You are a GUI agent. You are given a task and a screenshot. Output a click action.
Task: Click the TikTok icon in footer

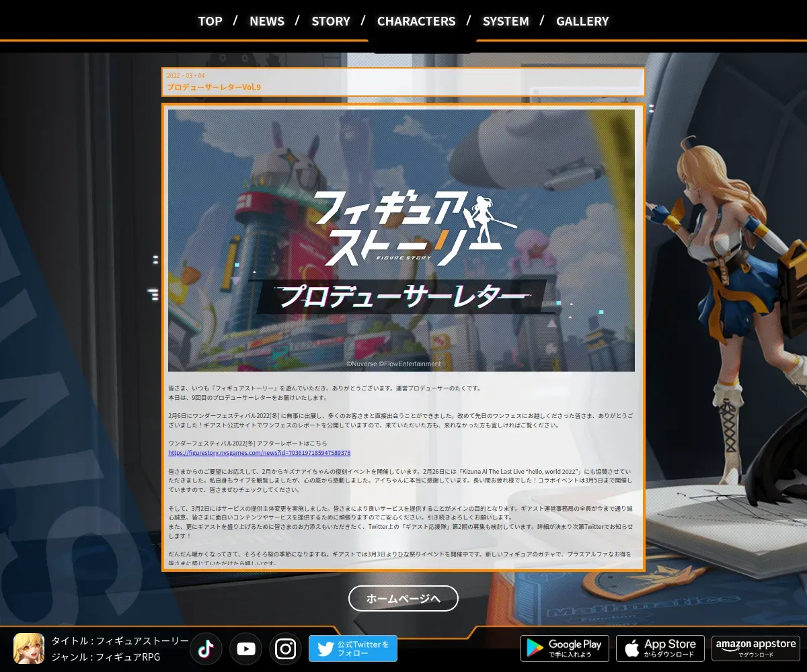pos(206,648)
